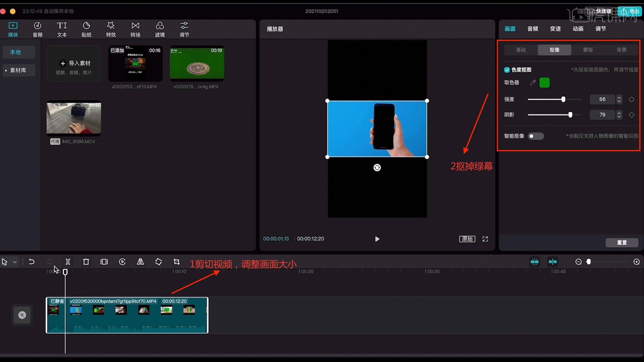Switch to the 音频 tab in properties panel
The width and height of the screenshot is (644, 362).
pyautogui.click(x=533, y=29)
